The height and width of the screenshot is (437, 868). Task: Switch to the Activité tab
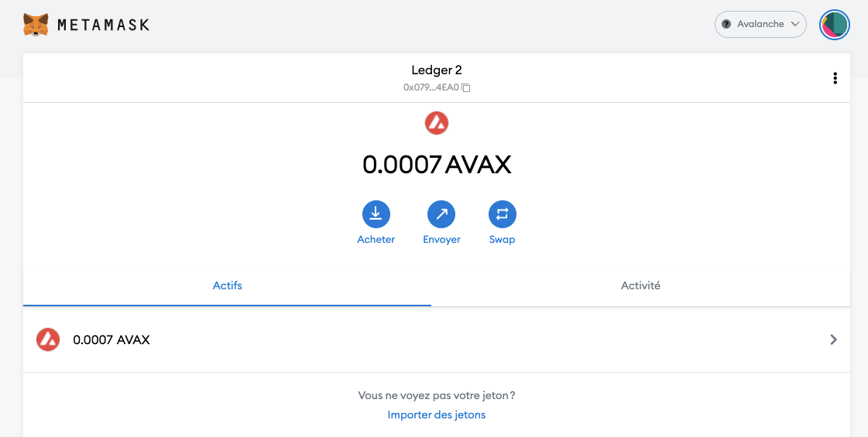pyautogui.click(x=640, y=285)
